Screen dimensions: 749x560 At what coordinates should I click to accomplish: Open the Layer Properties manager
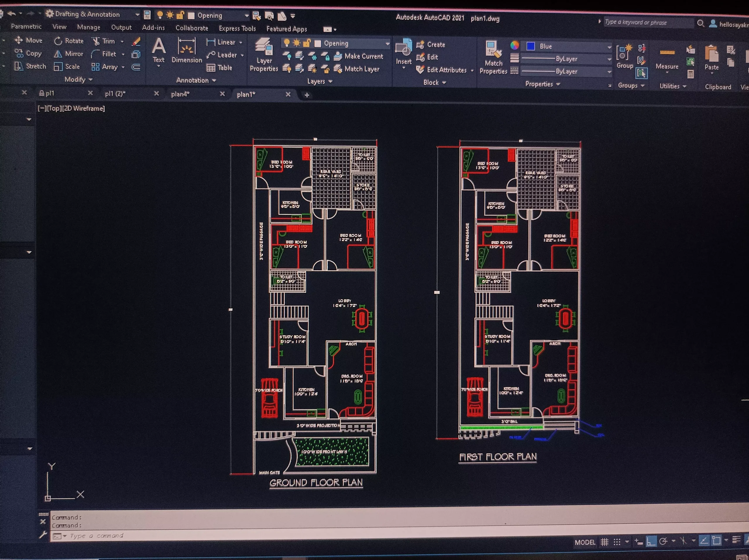pos(264,55)
